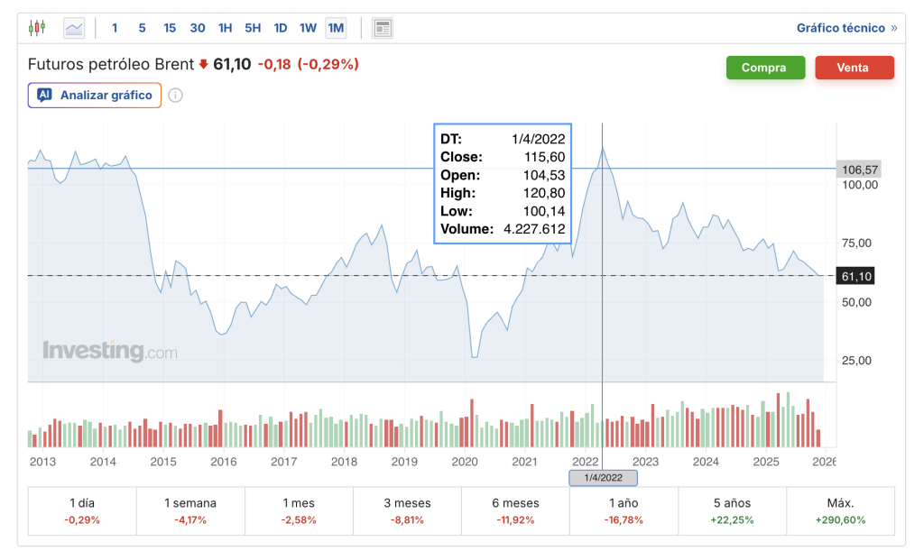924x560 pixels.
Task: Select the 1 mes range tab
Action: [x=299, y=511]
